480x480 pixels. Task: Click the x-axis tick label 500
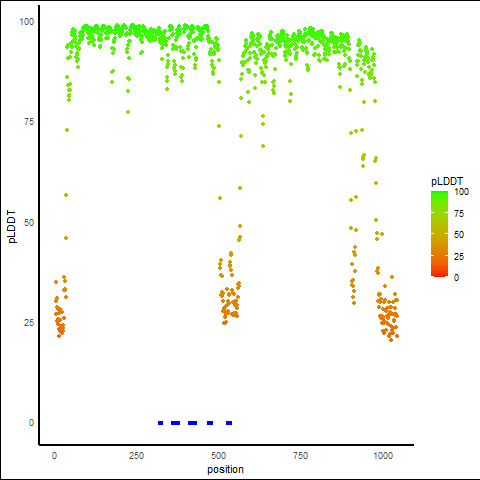pyautogui.click(x=218, y=455)
